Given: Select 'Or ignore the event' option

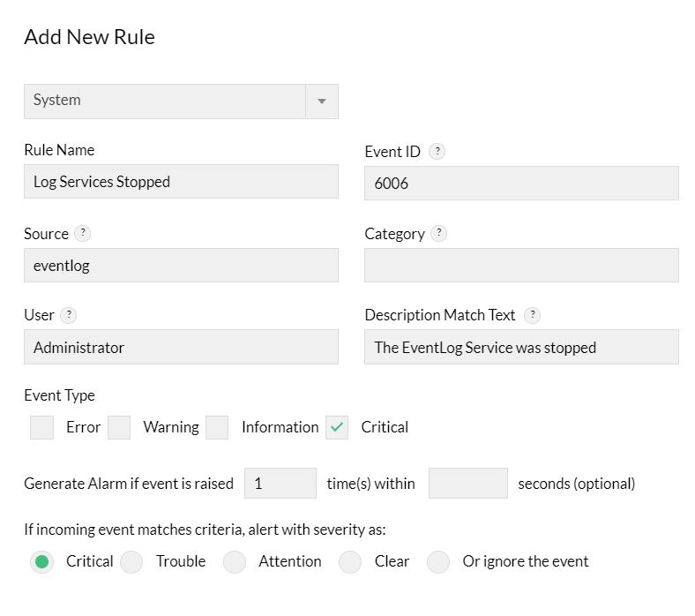Looking at the screenshot, I should tap(438, 561).
